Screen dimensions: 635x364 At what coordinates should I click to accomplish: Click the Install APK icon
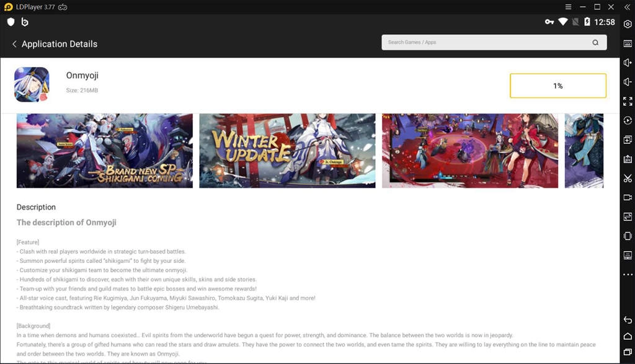coord(626,159)
